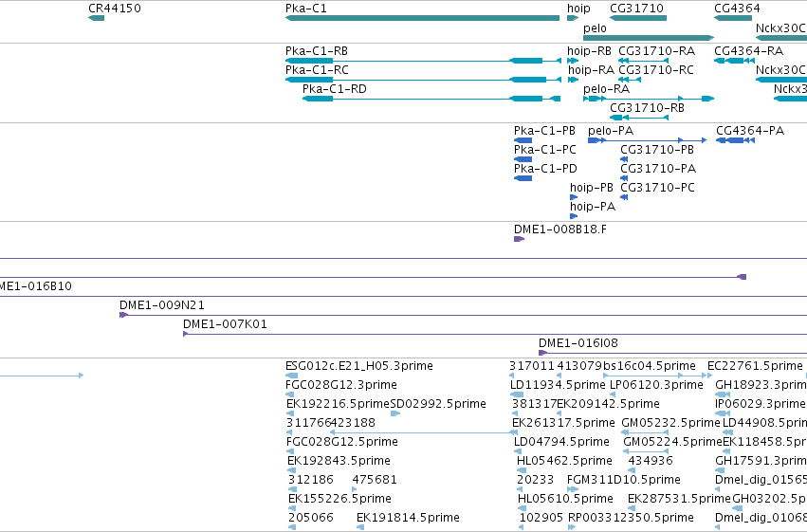807x532 pixels.
Task: Select the CG31710-PB protein label
Action: (x=657, y=150)
